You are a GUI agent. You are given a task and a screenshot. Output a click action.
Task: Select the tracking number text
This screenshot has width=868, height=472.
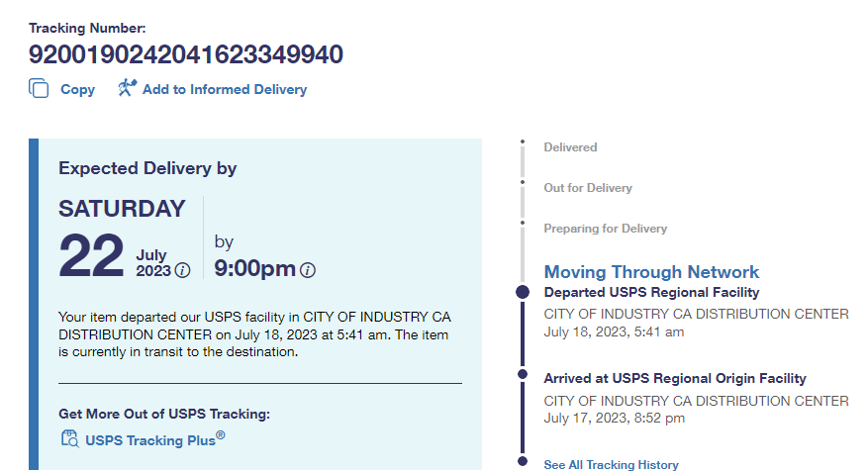(x=185, y=54)
